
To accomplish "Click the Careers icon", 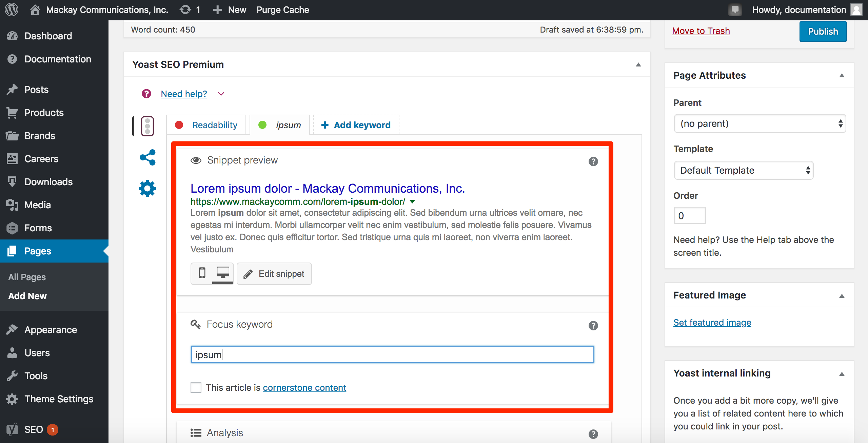I will click(12, 159).
